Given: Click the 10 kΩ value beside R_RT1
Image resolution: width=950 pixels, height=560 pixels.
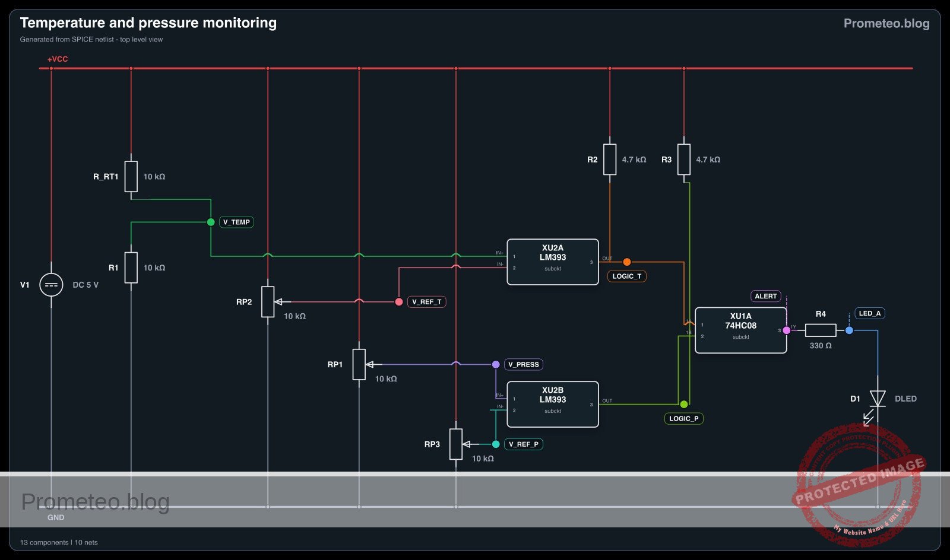Looking at the screenshot, I should coord(154,176).
